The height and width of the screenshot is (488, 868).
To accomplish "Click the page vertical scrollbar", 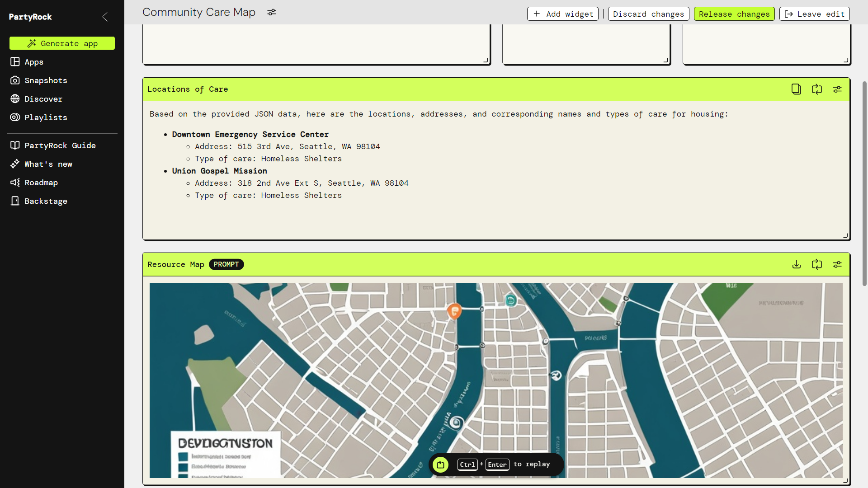I will click(x=864, y=183).
